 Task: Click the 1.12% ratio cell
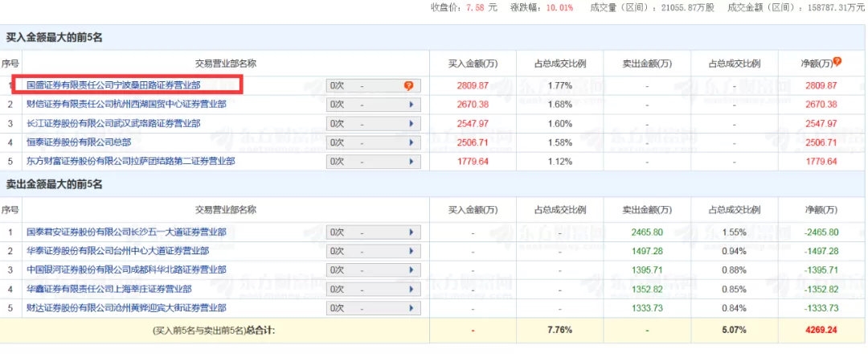point(559,161)
